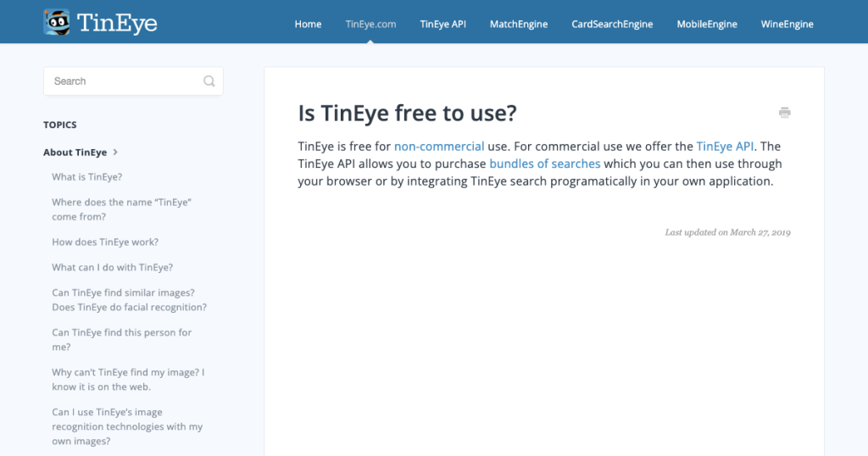868x456 pixels.
Task: Print this article using printer icon
Action: click(784, 113)
